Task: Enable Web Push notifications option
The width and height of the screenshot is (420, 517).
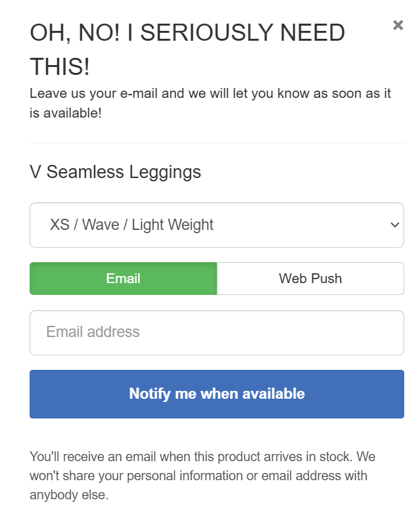Action: pyautogui.click(x=310, y=279)
